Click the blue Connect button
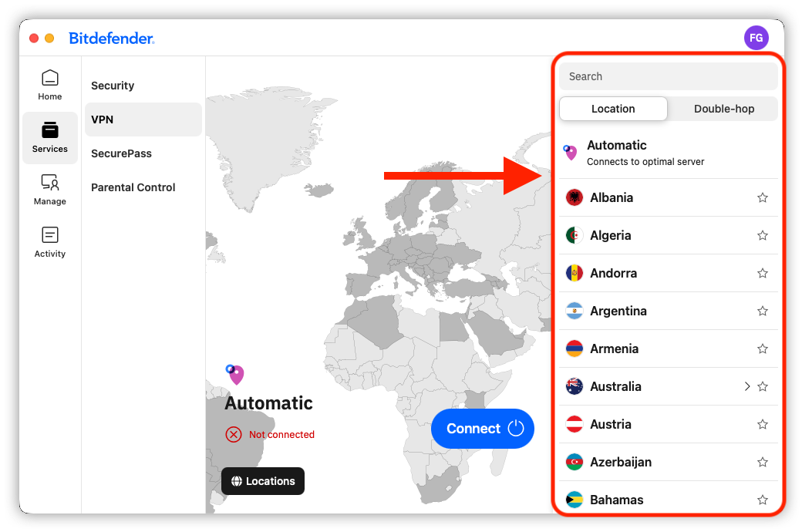Viewport: 802px width, 532px height. click(x=482, y=429)
